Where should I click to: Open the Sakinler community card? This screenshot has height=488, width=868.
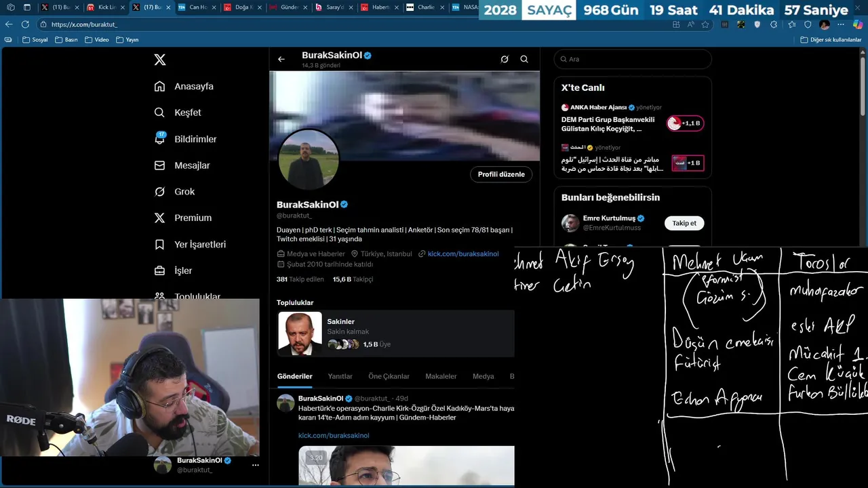pos(396,333)
